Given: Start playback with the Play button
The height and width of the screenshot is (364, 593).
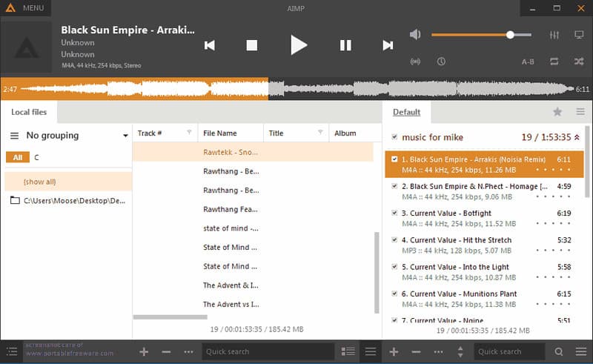Looking at the screenshot, I should tap(299, 44).
